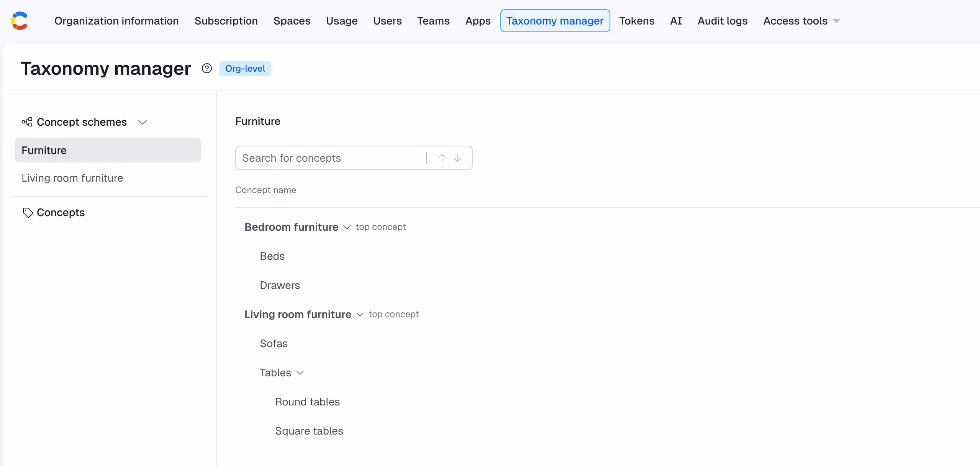Open the Apps tab
This screenshot has height=466, width=980.
pyautogui.click(x=478, y=21)
